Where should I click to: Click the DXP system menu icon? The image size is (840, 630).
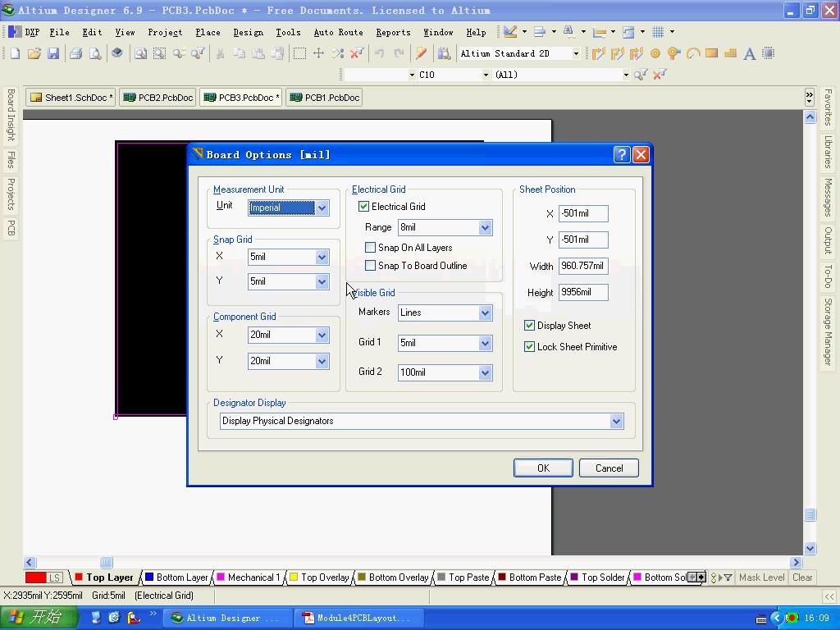pos(15,32)
